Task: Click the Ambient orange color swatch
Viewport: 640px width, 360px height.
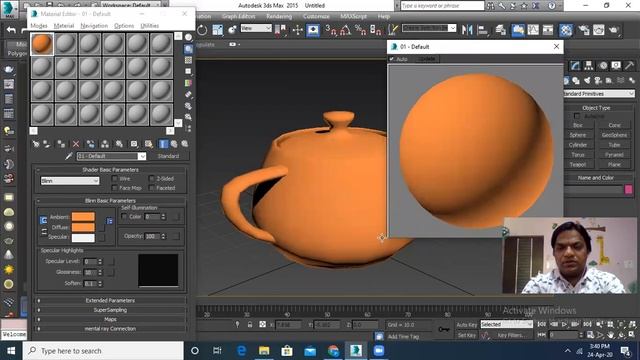Action: [x=83, y=217]
